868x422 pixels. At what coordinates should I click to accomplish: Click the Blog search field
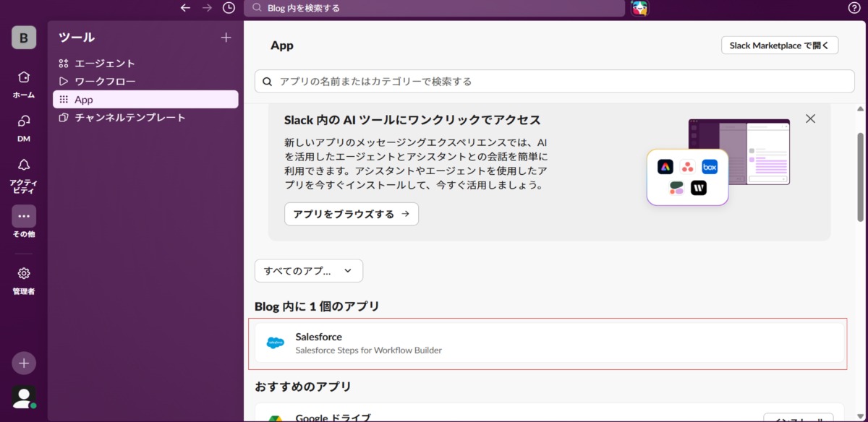434,8
